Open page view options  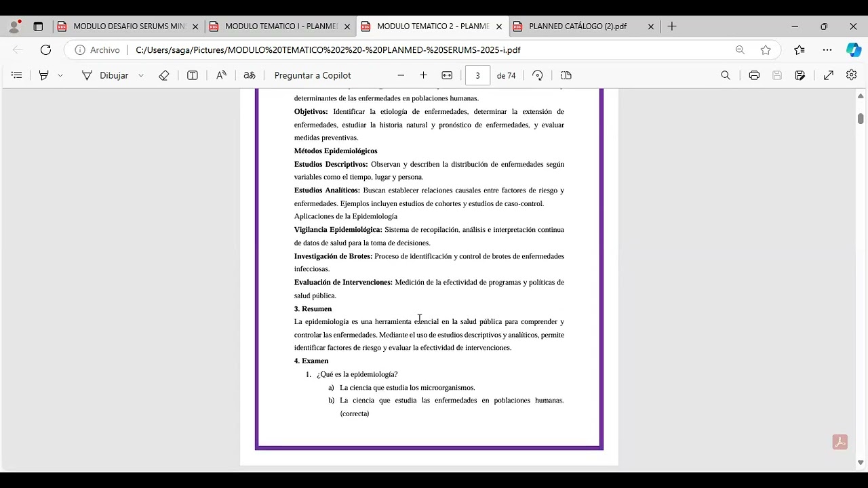click(x=566, y=75)
